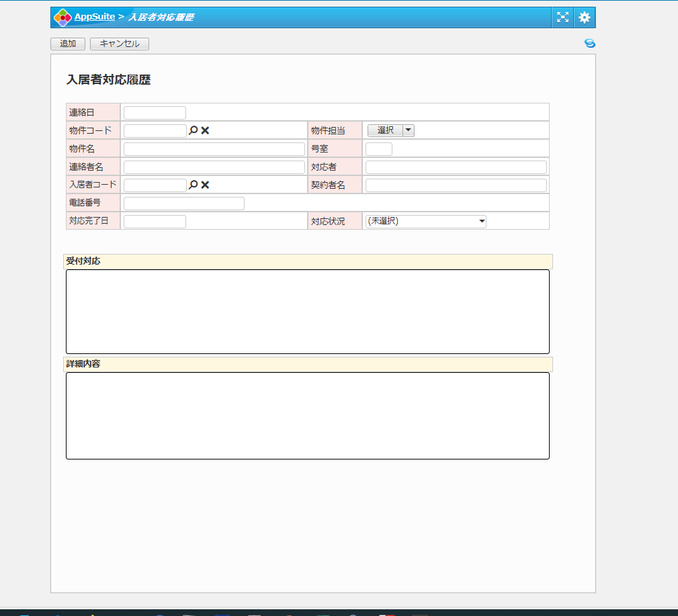Image resolution: width=678 pixels, height=616 pixels.
Task: Open the gear settings icon
Action: tap(585, 17)
